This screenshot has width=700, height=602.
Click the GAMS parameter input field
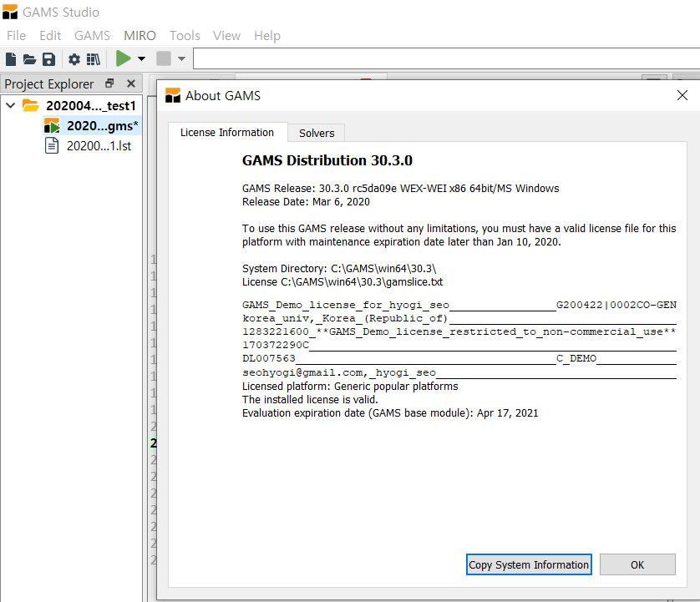pos(446,58)
